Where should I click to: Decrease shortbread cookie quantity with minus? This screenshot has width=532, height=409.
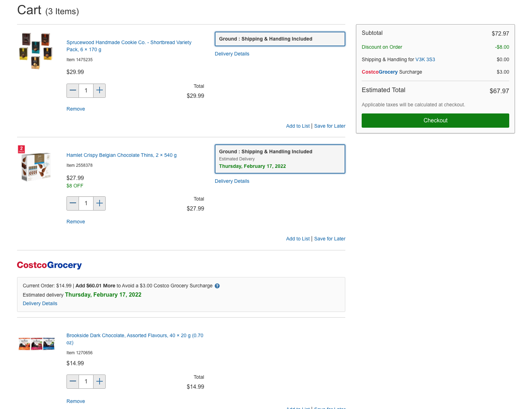(x=73, y=91)
